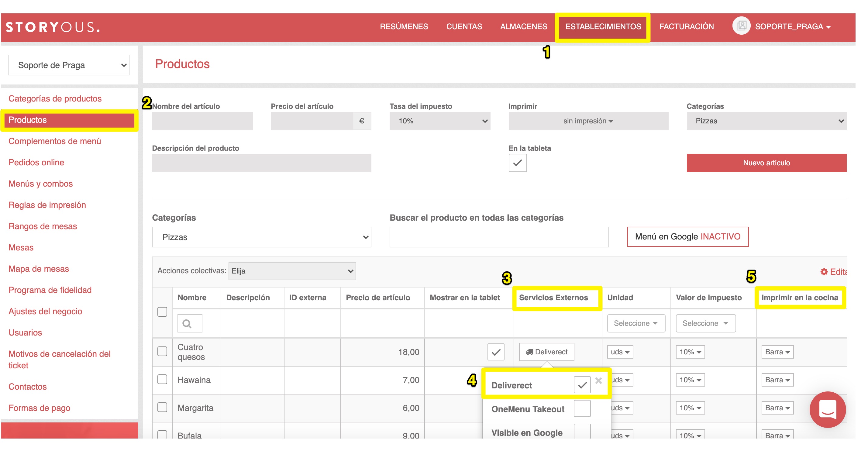Click the Imprimir en la cocina header
This screenshot has height=451, width=868.
click(800, 298)
